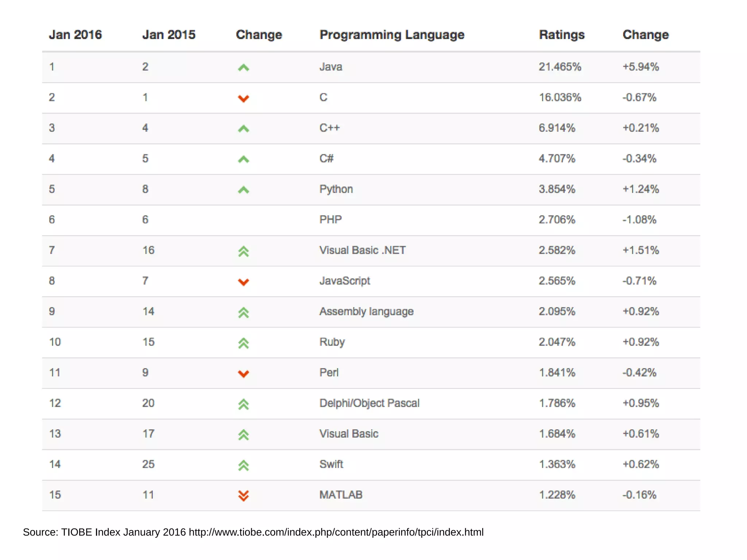
Task: Click double up arrow in rank 13 row
Action: [243, 435]
